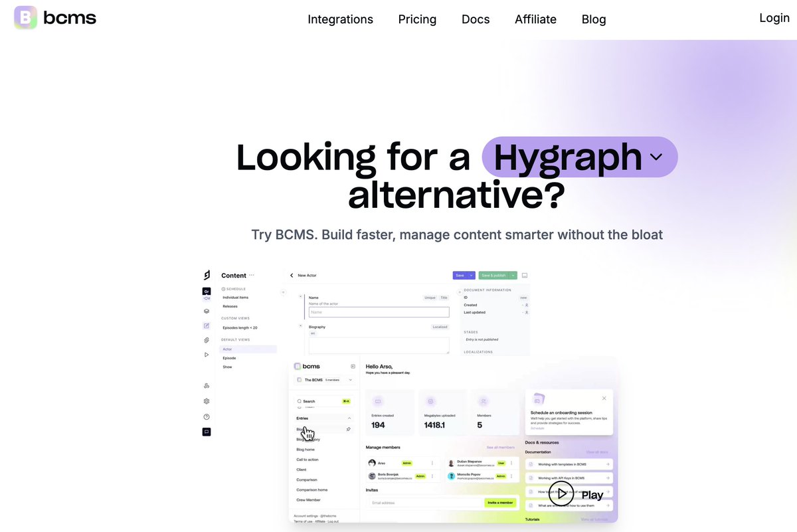Close the onboarding session card
Image resolution: width=797 pixels, height=532 pixels.
click(604, 399)
